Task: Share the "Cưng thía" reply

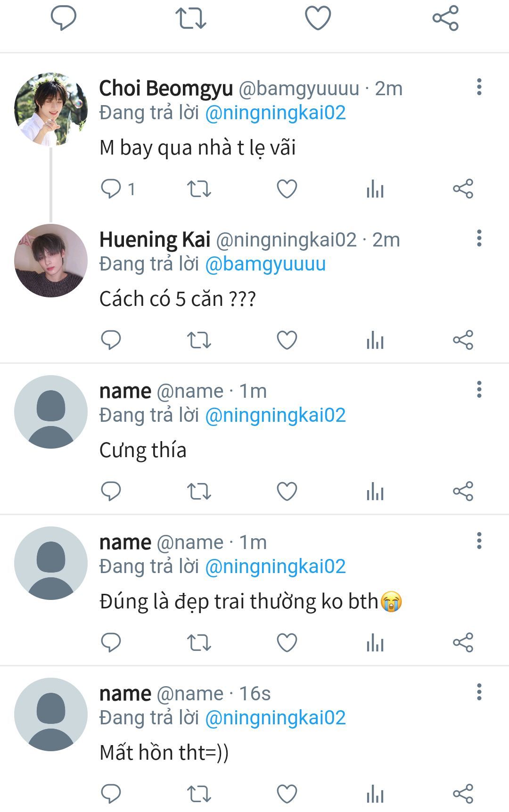Action: (x=463, y=491)
